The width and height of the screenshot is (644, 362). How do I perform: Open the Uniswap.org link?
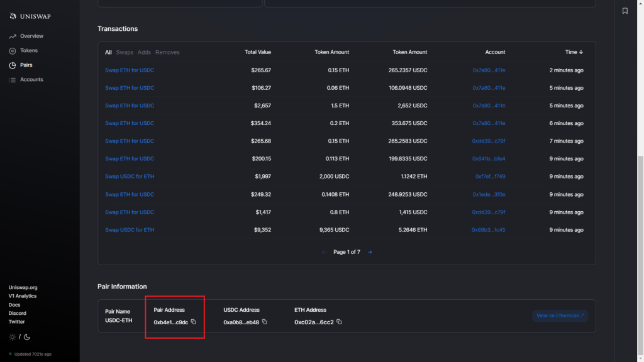(x=22, y=287)
